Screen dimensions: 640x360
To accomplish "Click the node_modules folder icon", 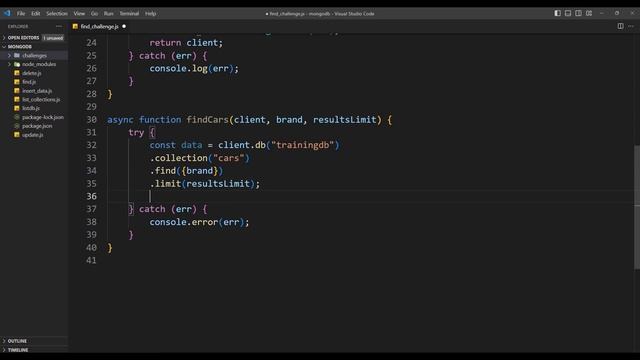I will point(17,64).
